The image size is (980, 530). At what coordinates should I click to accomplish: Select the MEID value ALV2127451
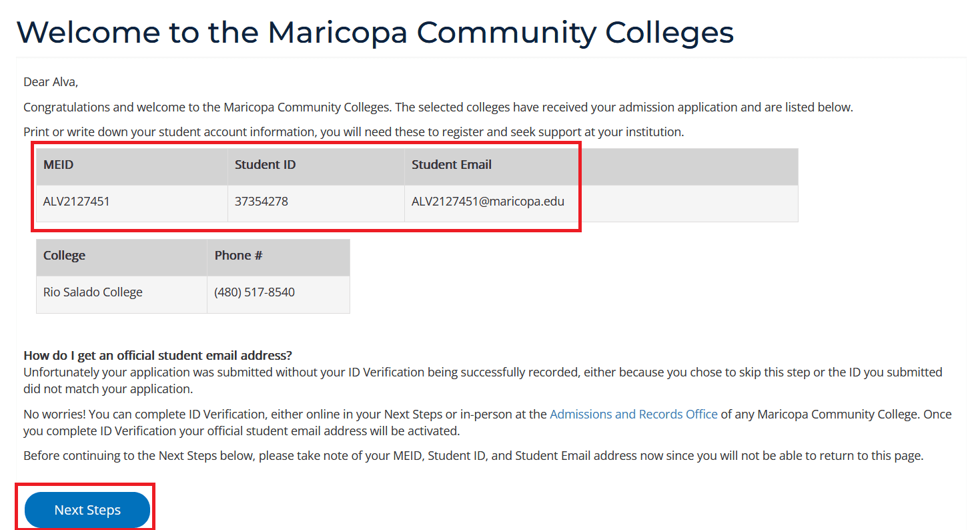(x=77, y=202)
